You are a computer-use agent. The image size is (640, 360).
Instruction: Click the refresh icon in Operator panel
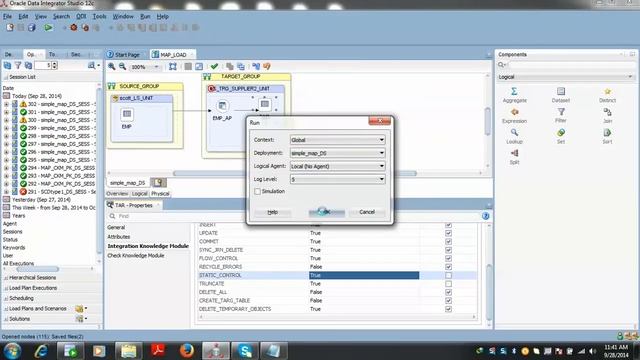click(x=7, y=65)
